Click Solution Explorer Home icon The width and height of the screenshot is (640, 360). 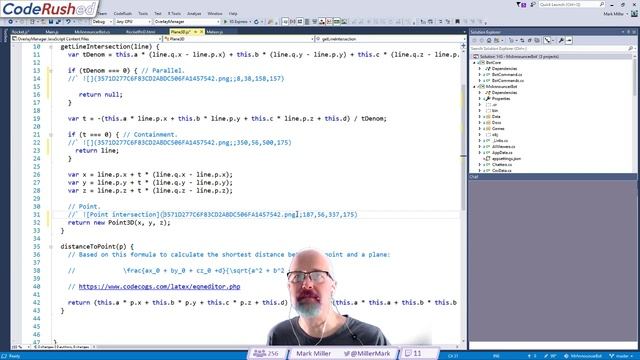(489, 40)
